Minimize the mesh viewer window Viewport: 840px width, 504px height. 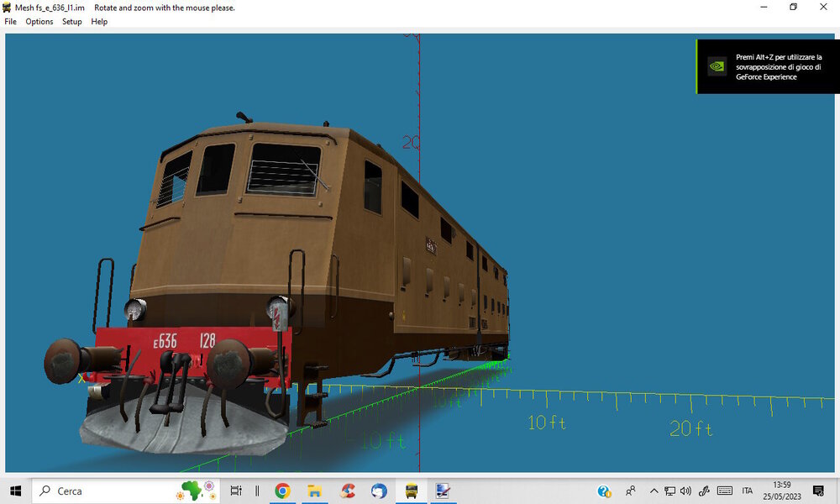point(764,7)
